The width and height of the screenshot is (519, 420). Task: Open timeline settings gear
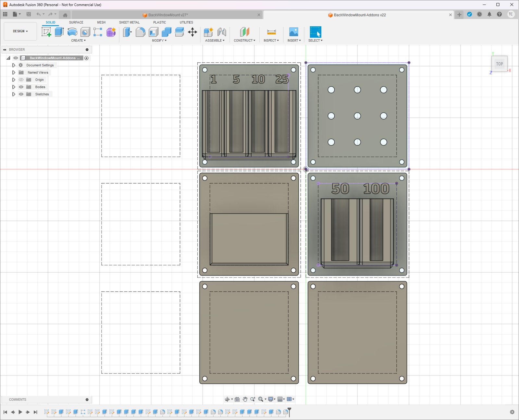coord(512,412)
